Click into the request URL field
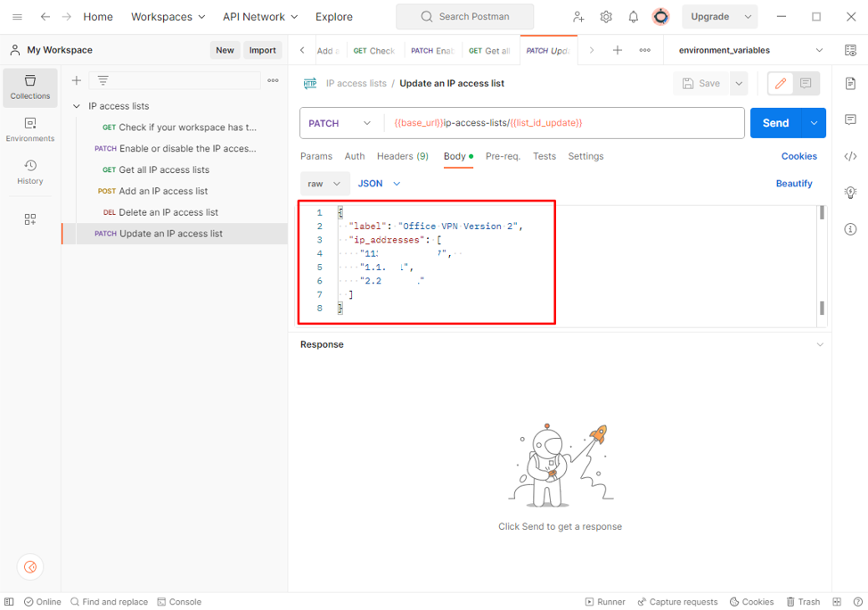The width and height of the screenshot is (868, 610). tap(563, 123)
